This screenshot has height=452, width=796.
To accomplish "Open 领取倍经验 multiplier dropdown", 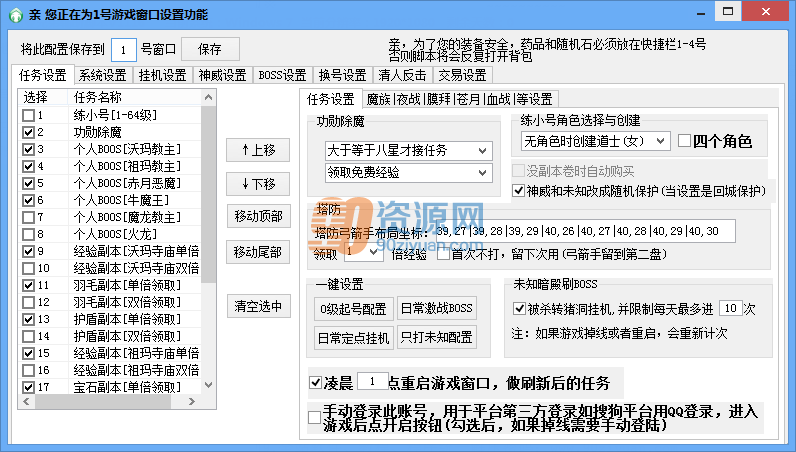I will (x=363, y=252).
